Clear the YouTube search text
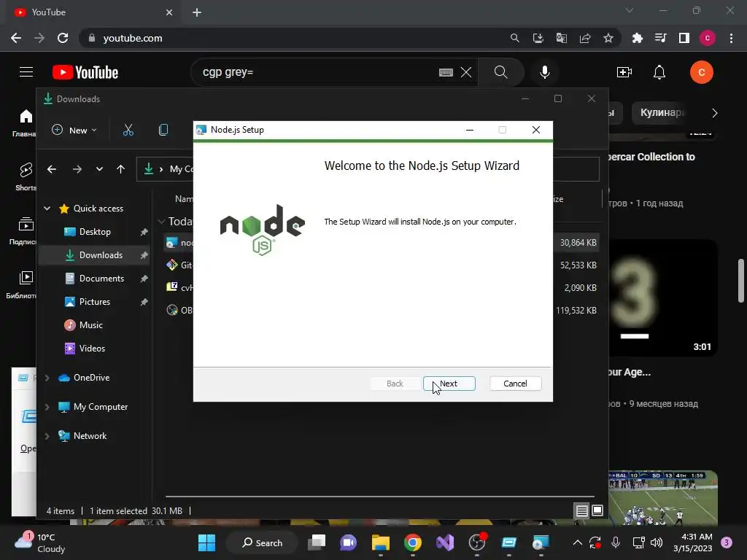747x560 pixels. (466, 72)
